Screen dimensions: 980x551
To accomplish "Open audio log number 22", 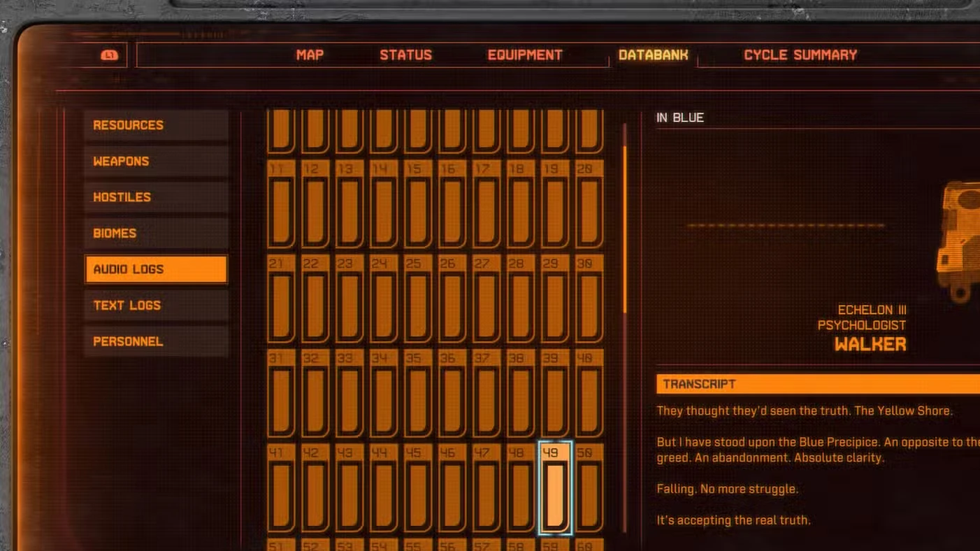I will (x=315, y=299).
